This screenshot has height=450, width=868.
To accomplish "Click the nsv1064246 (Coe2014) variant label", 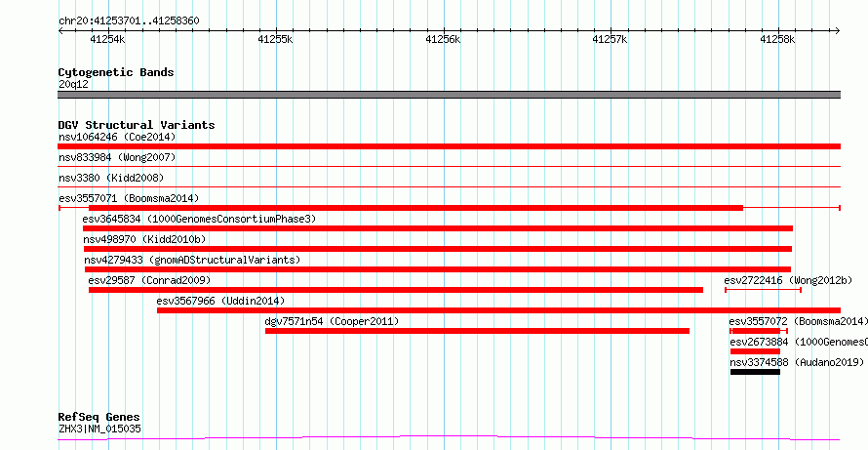I will pos(117,137).
